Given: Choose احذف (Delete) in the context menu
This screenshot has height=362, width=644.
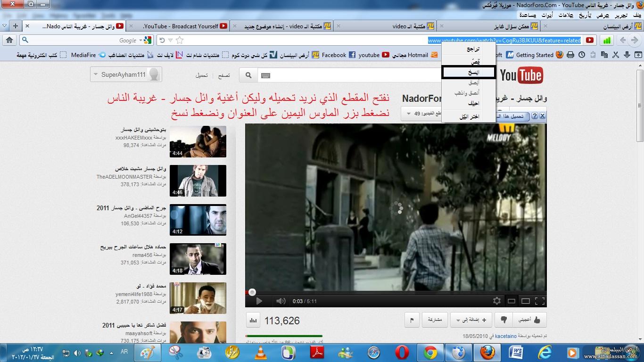Looking at the screenshot, I should [469, 103].
